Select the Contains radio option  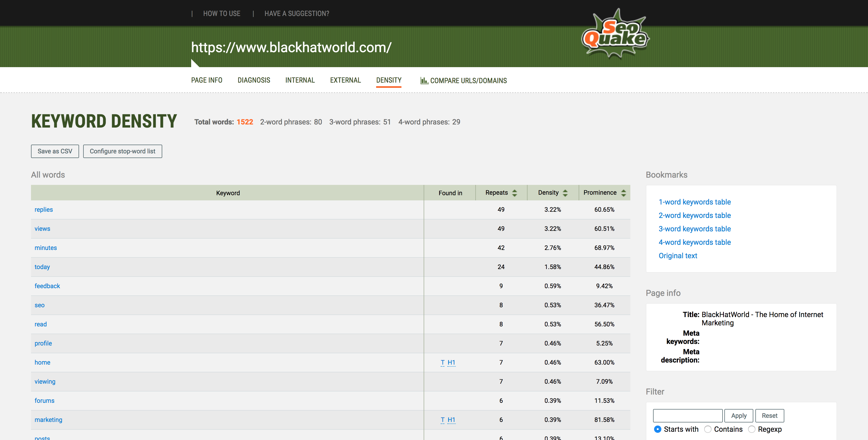tap(708, 429)
